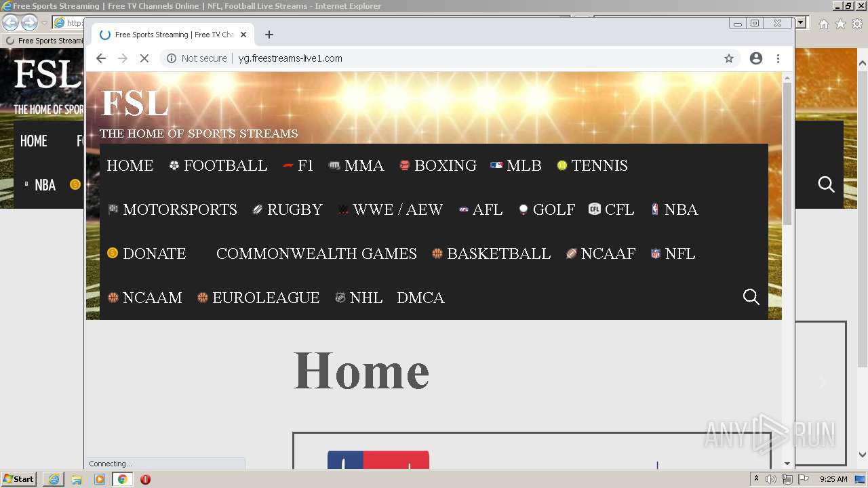868x488 pixels.
Task: Go to HOME in the navigation menu
Action: [130, 165]
